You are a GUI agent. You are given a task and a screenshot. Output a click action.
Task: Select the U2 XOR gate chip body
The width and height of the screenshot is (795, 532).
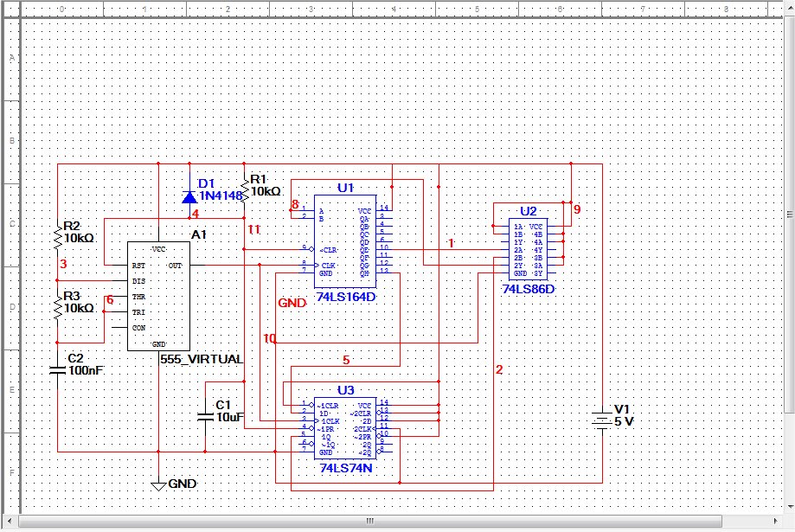click(x=529, y=249)
